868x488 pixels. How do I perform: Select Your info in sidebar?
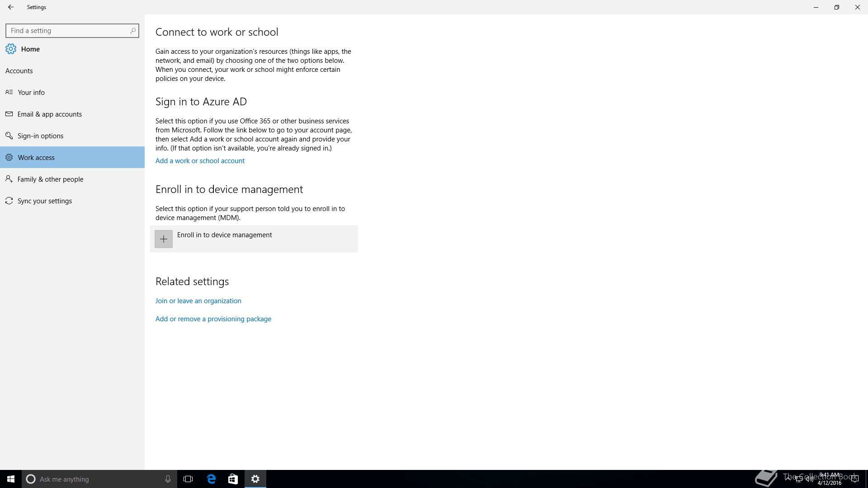click(31, 92)
